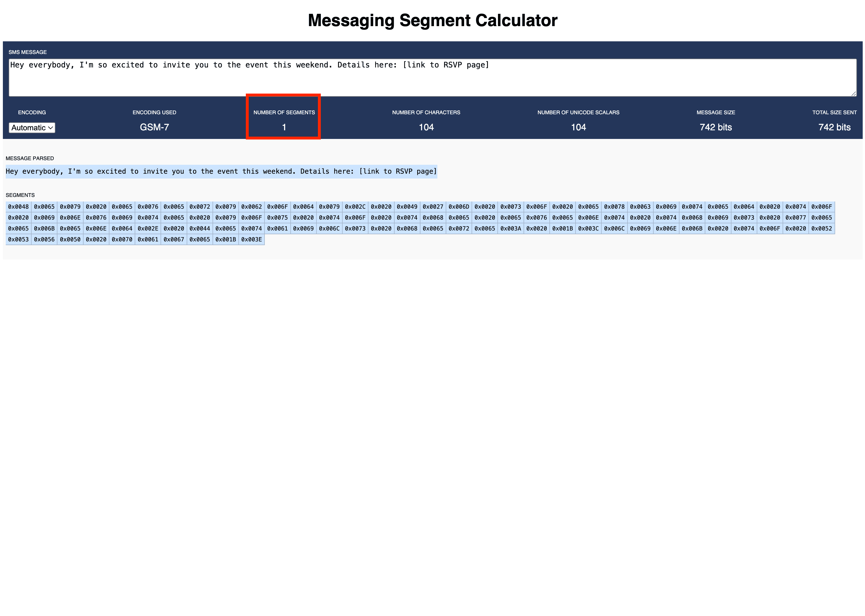
Task: Select Automatic in the encoding selector
Action: [x=32, y=128]
